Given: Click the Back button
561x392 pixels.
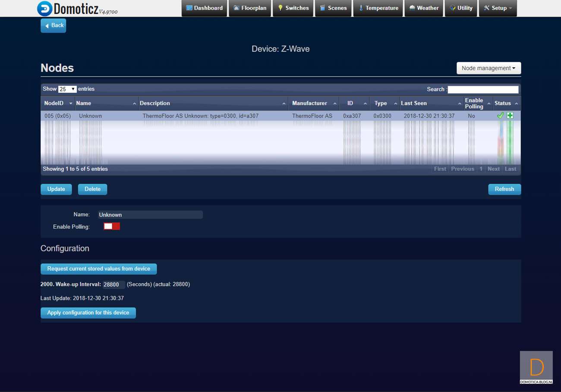Looking at the screenshot, I should (54, 25).
